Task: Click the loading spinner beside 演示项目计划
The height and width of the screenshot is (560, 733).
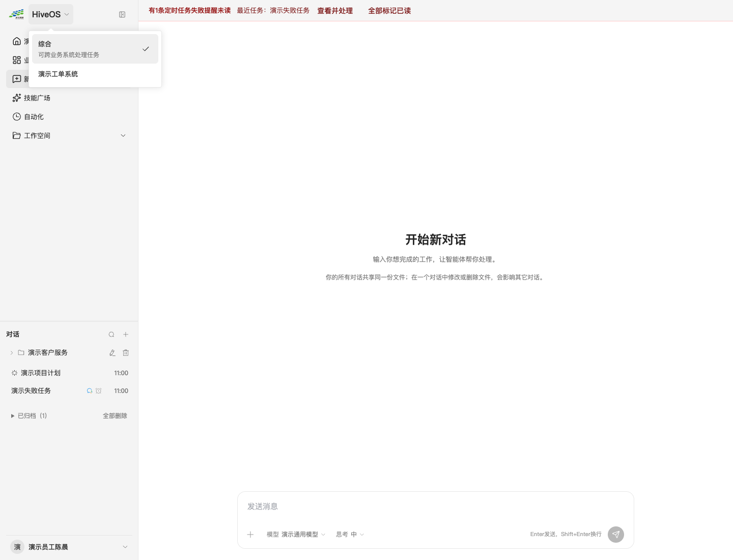Action: (14, 373)
